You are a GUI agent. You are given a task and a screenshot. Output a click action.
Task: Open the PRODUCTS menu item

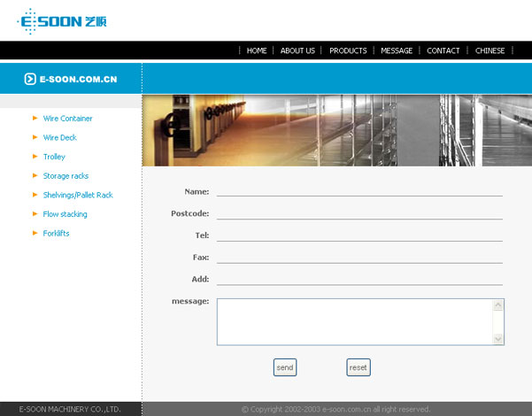coord(348,50)
